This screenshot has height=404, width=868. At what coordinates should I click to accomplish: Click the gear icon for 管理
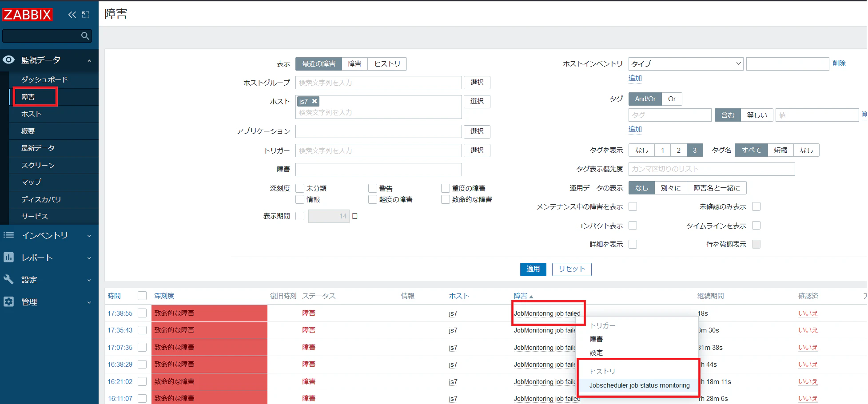(8, 301)
